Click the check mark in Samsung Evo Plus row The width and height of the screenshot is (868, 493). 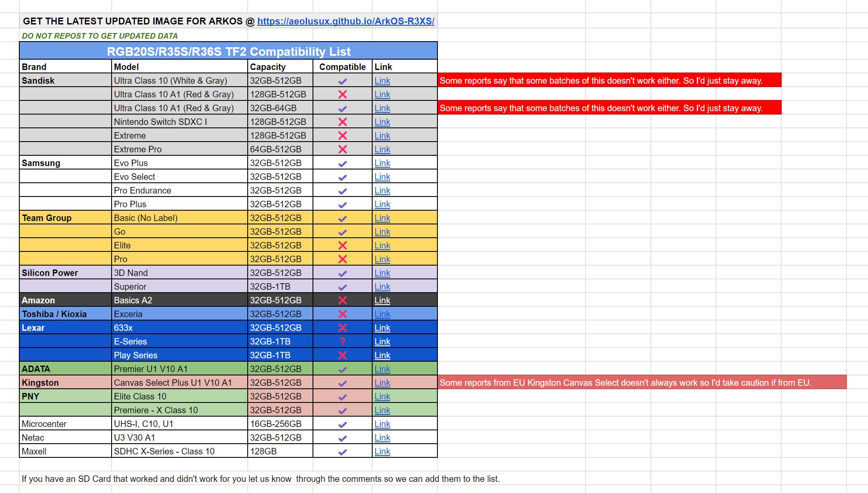tap(342, 163)
